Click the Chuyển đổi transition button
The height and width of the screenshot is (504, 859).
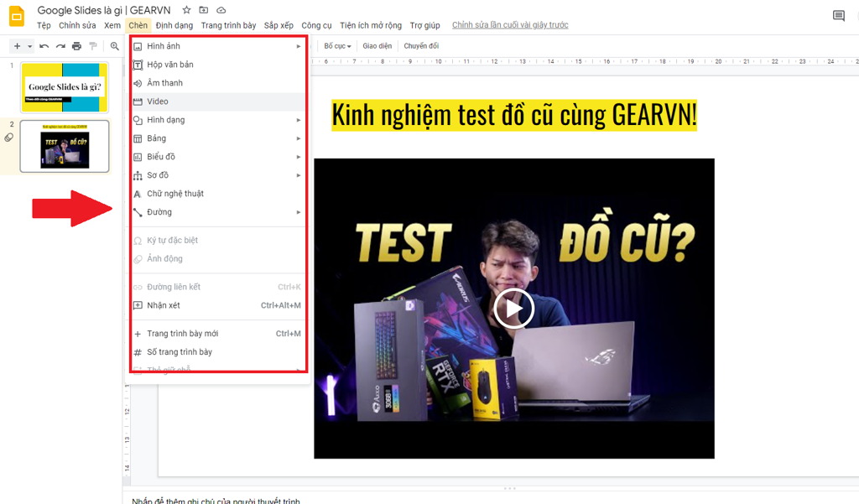(x=421, y=46)
